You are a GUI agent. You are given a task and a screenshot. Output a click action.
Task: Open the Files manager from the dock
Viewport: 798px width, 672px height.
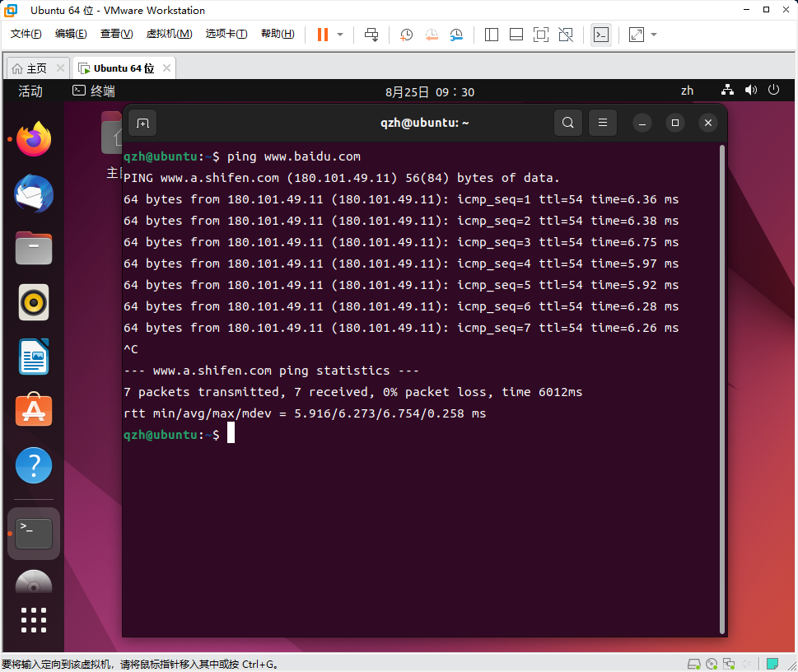tap(34, 248)
